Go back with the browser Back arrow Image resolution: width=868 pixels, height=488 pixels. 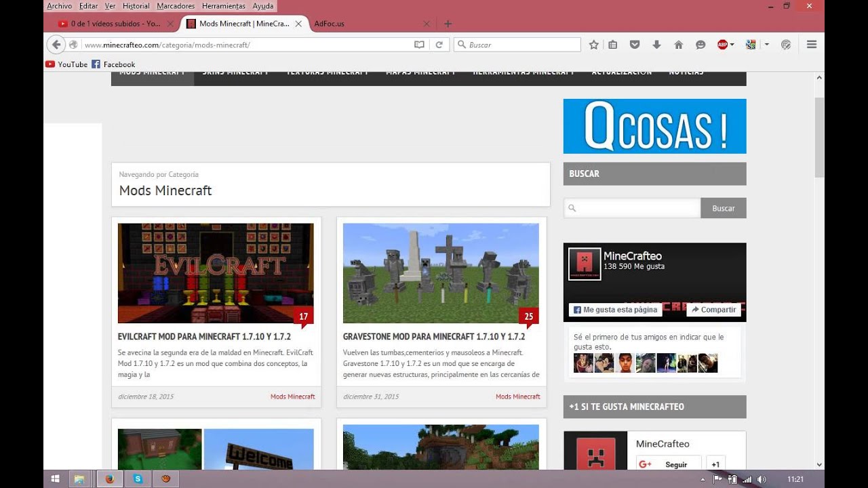tap(56, 45)
